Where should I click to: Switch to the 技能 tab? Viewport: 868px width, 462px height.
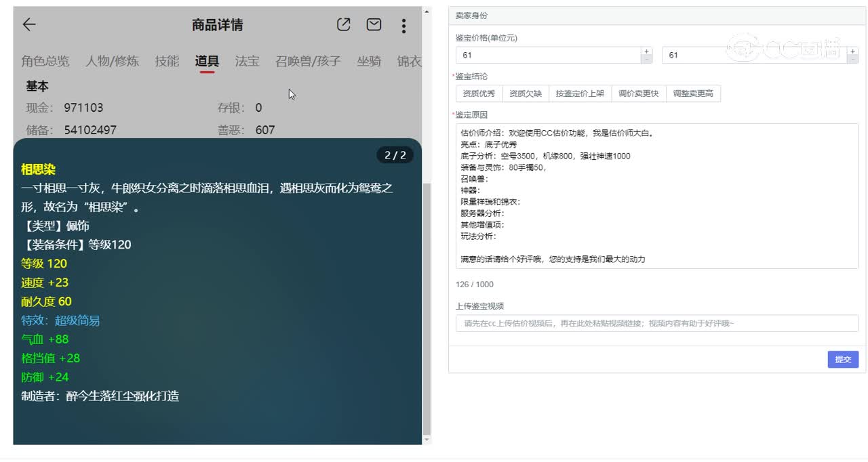point(167,60)
